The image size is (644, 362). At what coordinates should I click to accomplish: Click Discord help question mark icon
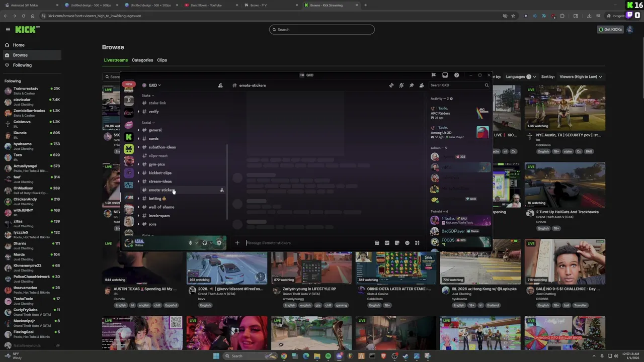(x=456, y=75)
